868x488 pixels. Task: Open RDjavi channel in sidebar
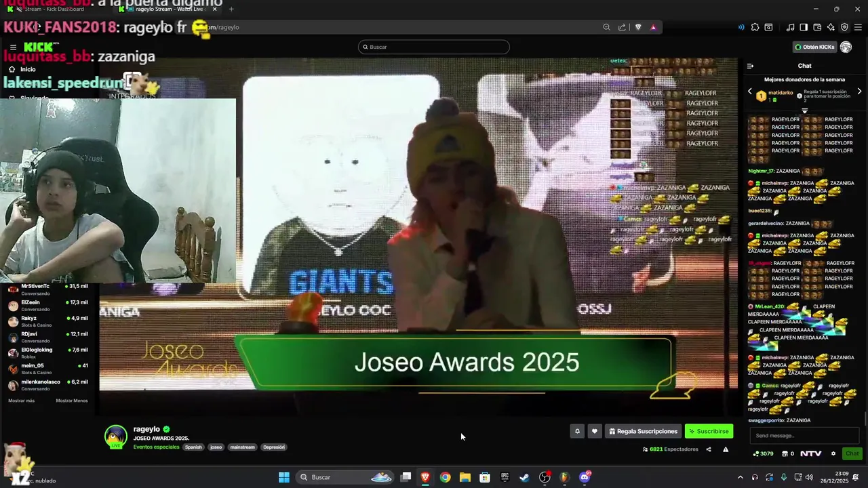point(47,337)
